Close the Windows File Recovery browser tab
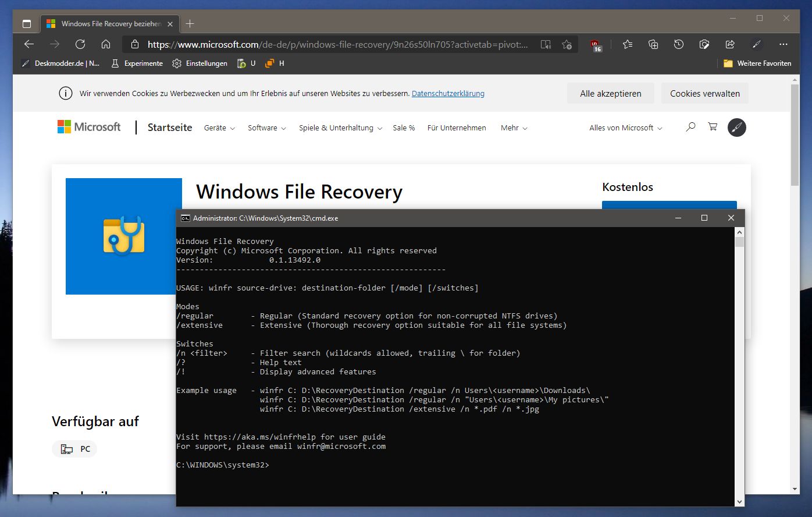This screenshot has height=517, width=812. click(170, 24)
